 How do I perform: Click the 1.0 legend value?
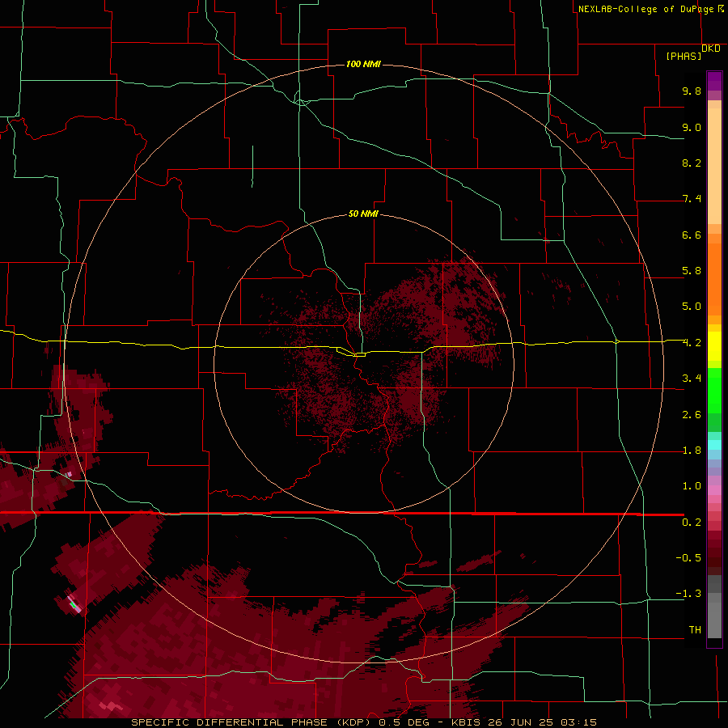click(x=692, y=486)
